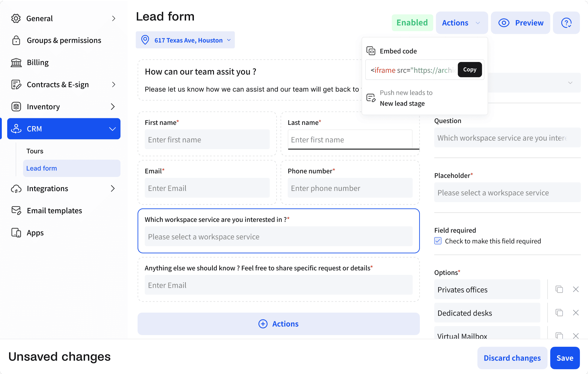Image resolution: width=588 pixels, height=374 pixels.
Task: Collapse the CRM sidebar section
Action: [x=112, y=129]
